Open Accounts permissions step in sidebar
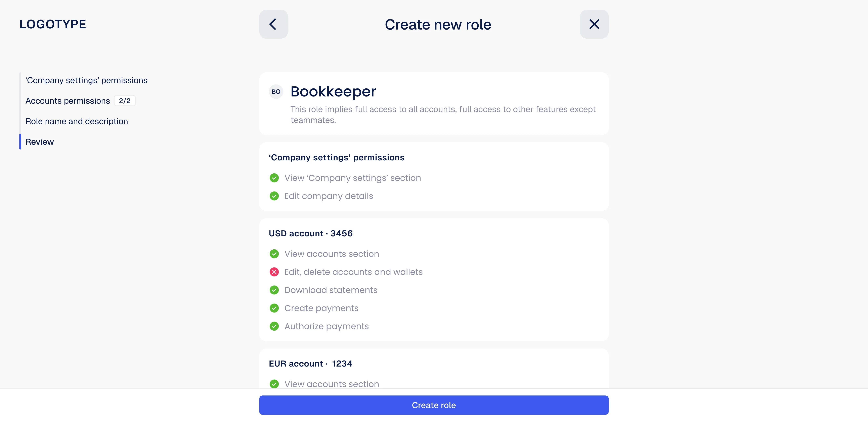 coord(68,101)
